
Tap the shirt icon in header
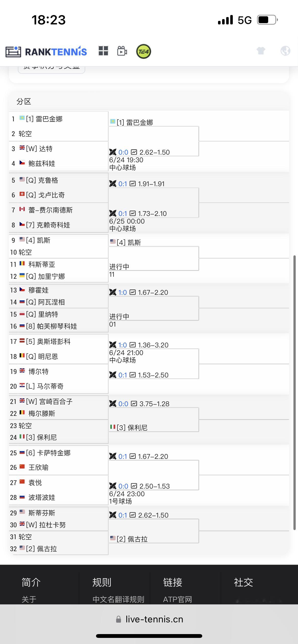[261, 51]
